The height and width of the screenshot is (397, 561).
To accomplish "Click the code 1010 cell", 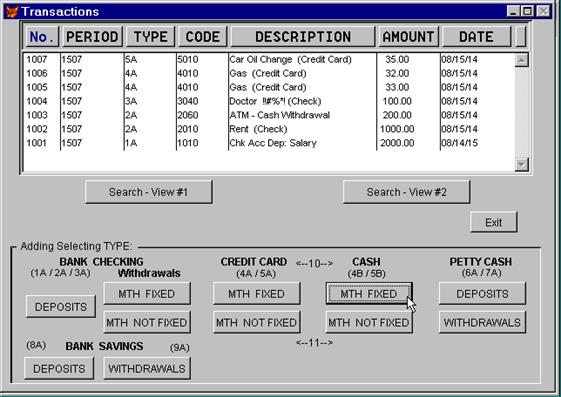I will point(188,143).
